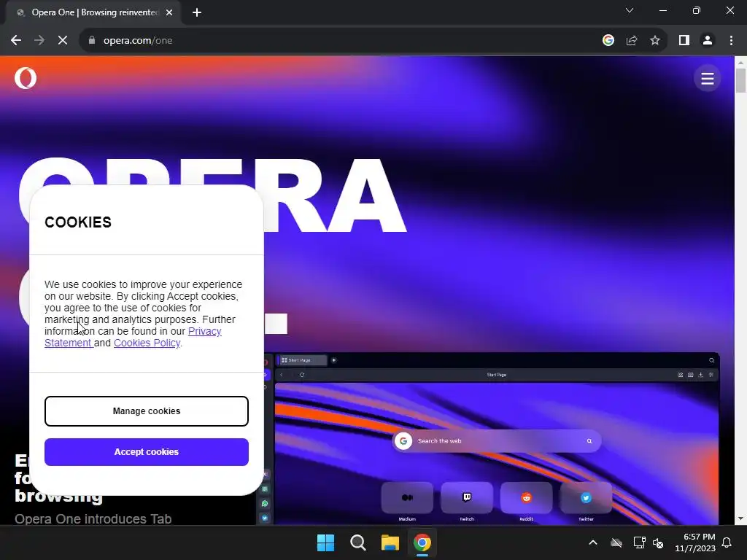
Task: Bookmark this tab with star icon
Action: click(x=655, y=41)
